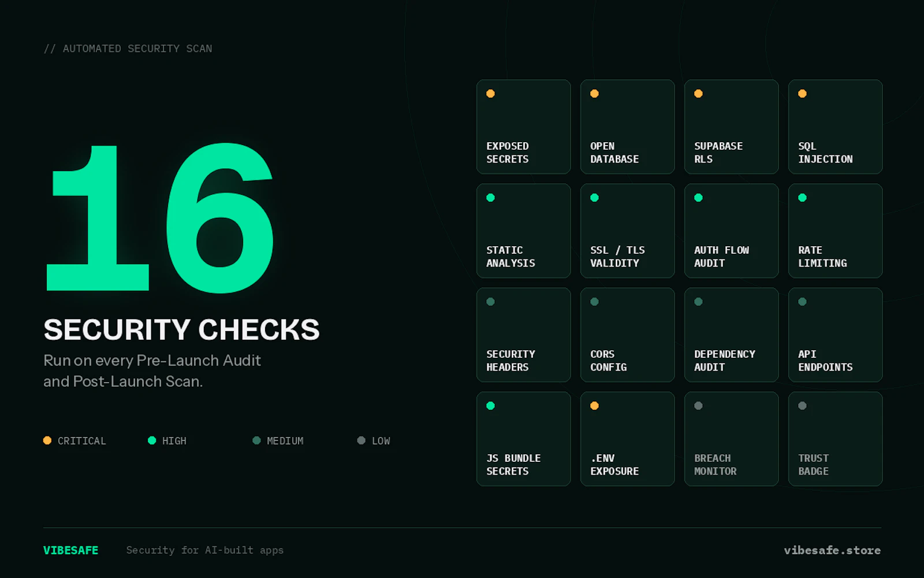Click the orange dot beside CRITICAL legend
The width and height of the screenshot is (924, 578).
click(x=47, y=440)
